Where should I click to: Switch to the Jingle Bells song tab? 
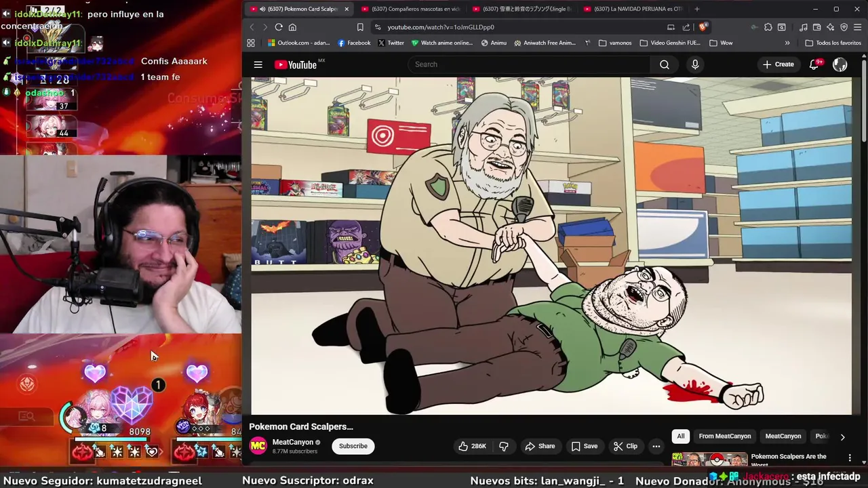[x=521, y=9]
